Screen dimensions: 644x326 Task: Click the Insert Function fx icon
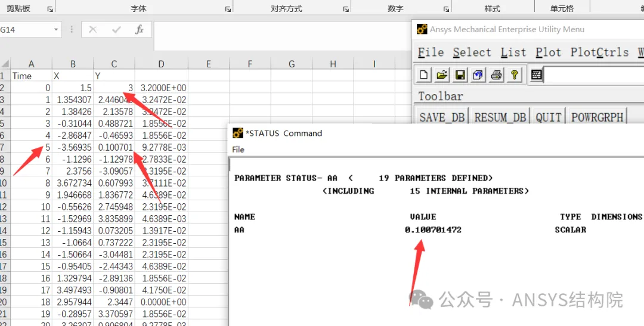(140, 30)
